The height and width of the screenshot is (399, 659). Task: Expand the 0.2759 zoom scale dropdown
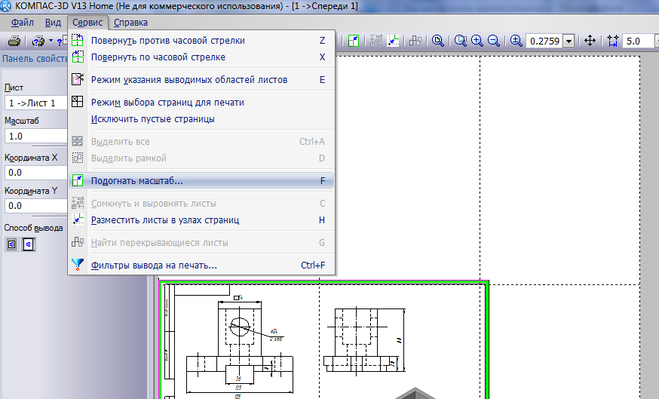click(569, 41)
